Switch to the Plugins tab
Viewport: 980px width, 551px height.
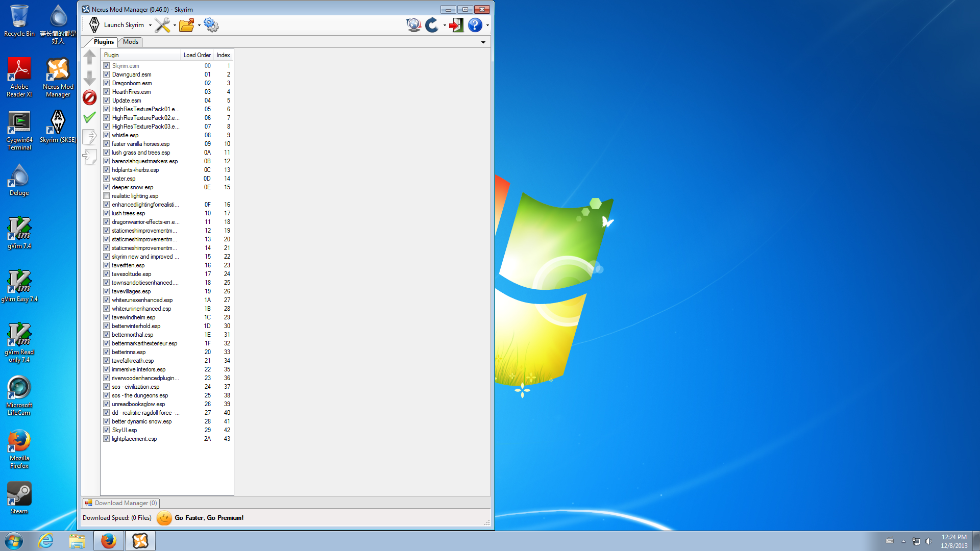[x=104, y=42]
